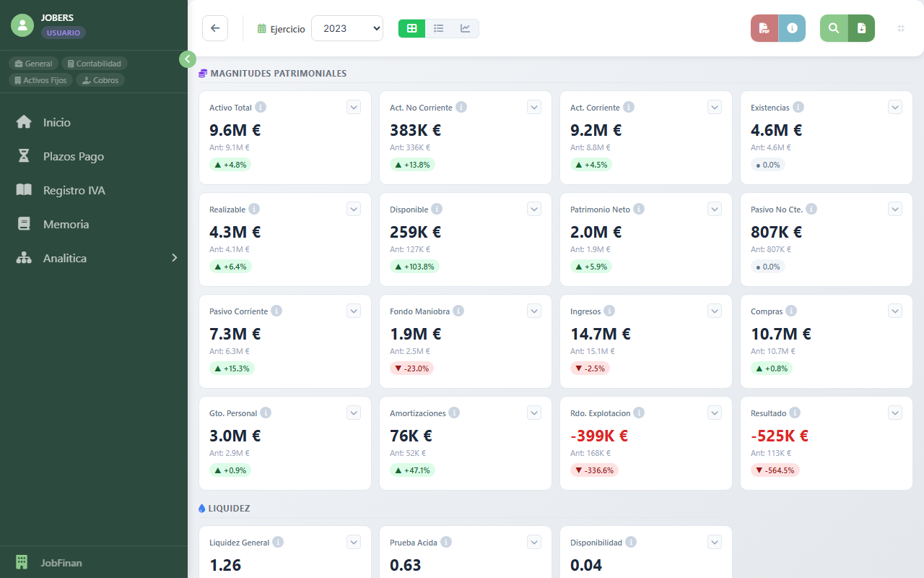Click the green search magnifier button

(834, 28)
